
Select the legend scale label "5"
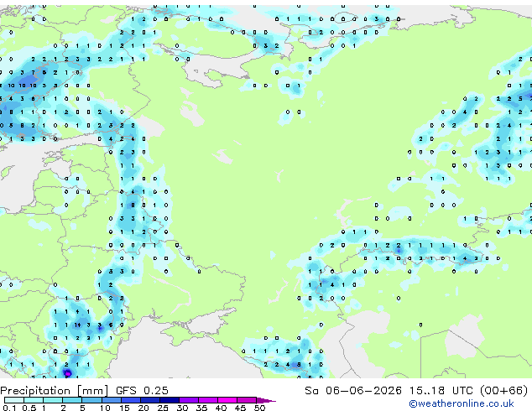[82, 408]
